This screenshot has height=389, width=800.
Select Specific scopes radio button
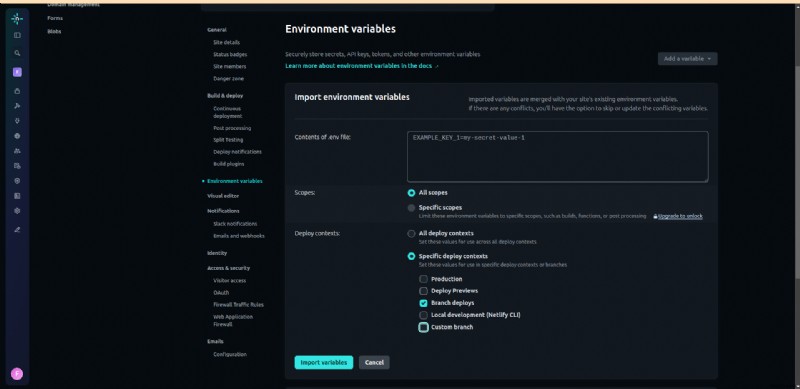pyautogui.click(x=411, y=208)
